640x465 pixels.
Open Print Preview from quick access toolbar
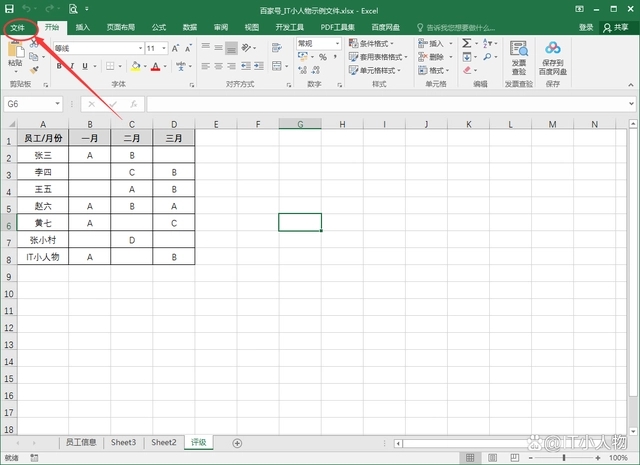click(73, 9)
